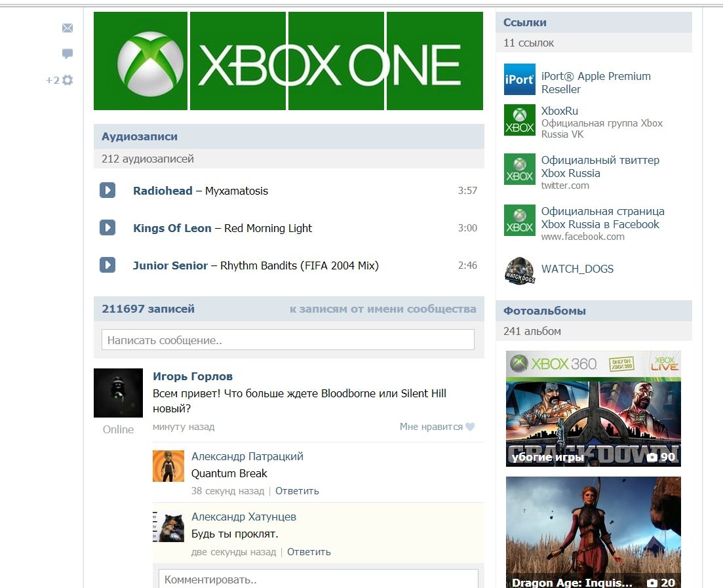This screenshot has width=723, height=588.
Task: Open 'Официальная страница Xbox Russia в Facebook'
Action: point(602,218)
